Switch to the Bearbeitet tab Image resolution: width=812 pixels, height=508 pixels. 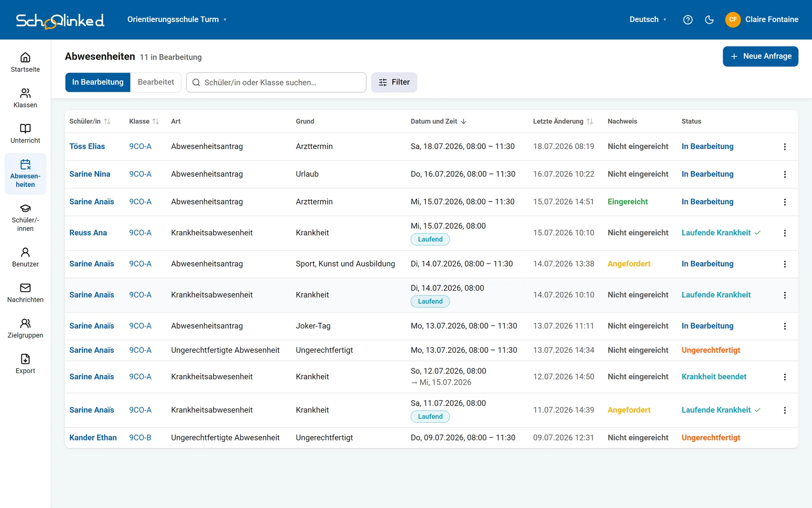point(156,82)
